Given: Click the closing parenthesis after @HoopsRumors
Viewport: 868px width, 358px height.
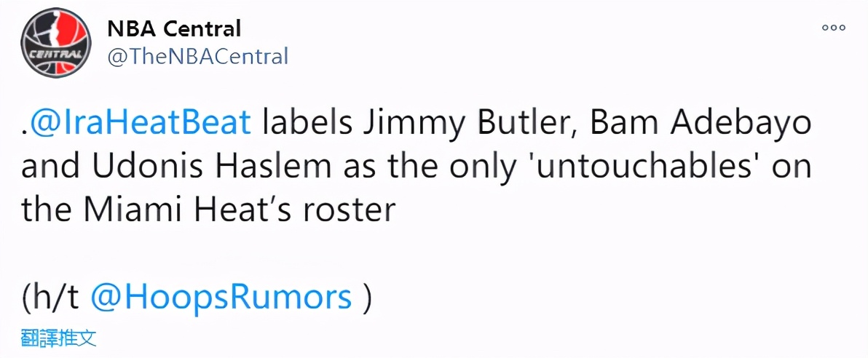Looking at the screenshot, I should click(367, 298).
